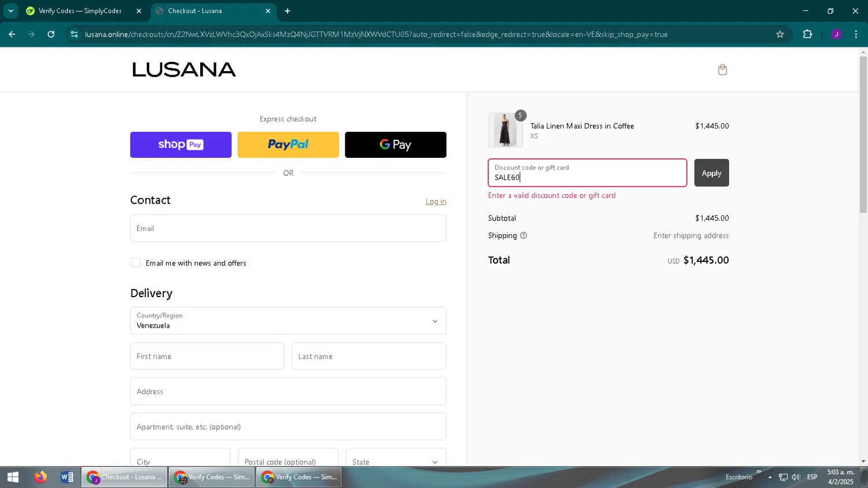The width and height of the screenshot is (868, 488).
Task: Open the tab search dropdown arrow
Action: point(10,11)
